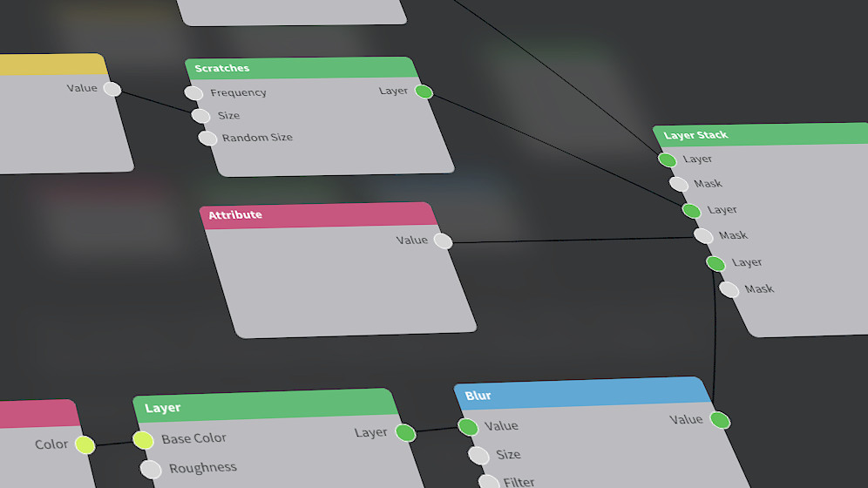Click the Blur node Value output socket
This screenshot has height=488, width=868.
[720, 420]
